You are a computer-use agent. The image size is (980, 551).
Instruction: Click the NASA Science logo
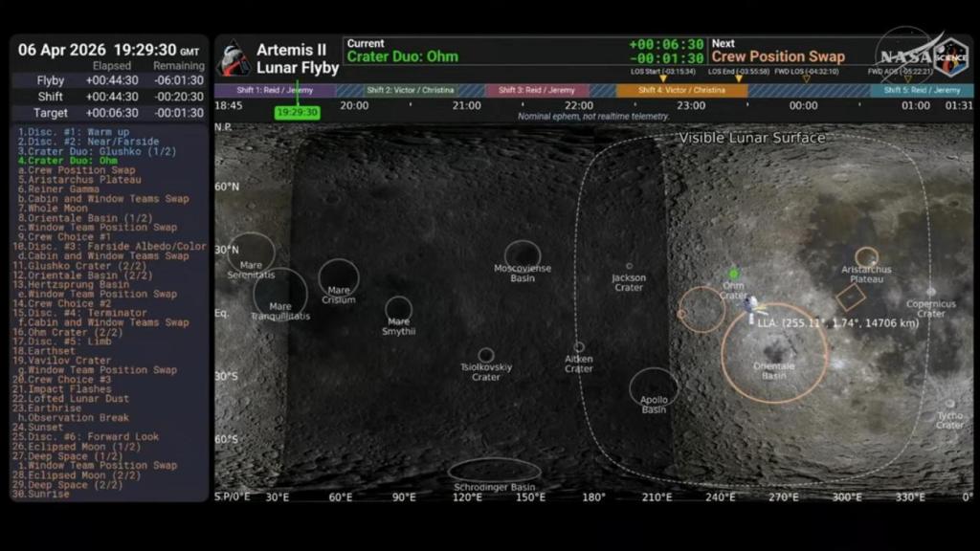[950, 57]
